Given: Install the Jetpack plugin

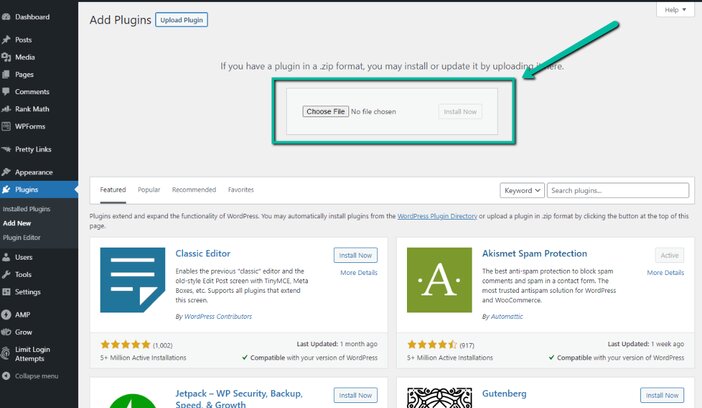Looking at the screenshot, I should 355,395.
